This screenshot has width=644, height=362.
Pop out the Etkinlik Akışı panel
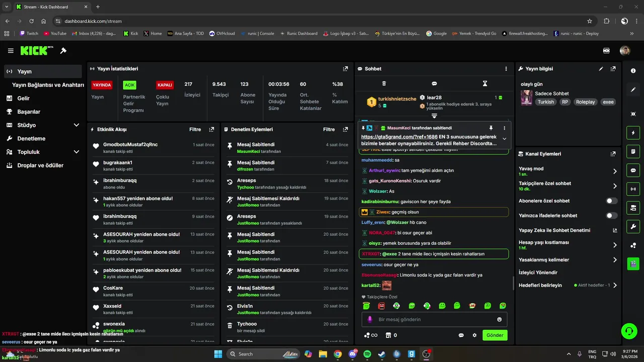(211, 129)
